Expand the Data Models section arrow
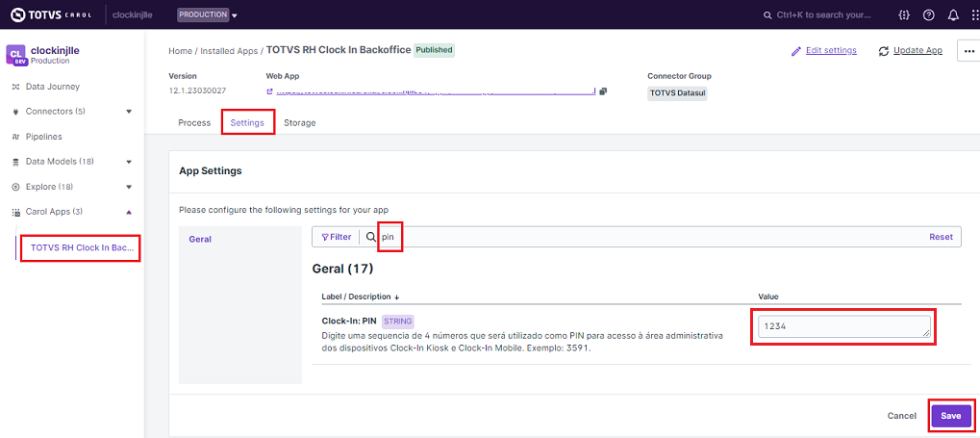The width and height of the screenshot is (980, 438). pos(129,162)
